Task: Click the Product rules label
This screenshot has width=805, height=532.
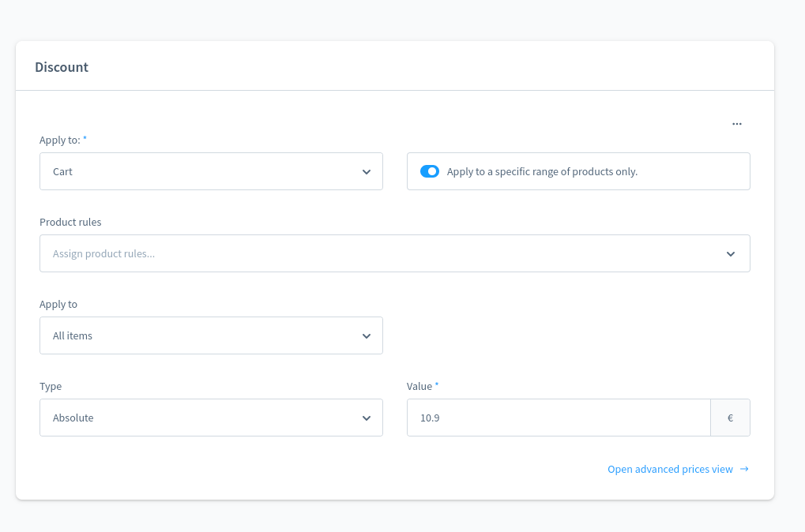Action: [70, 222]
